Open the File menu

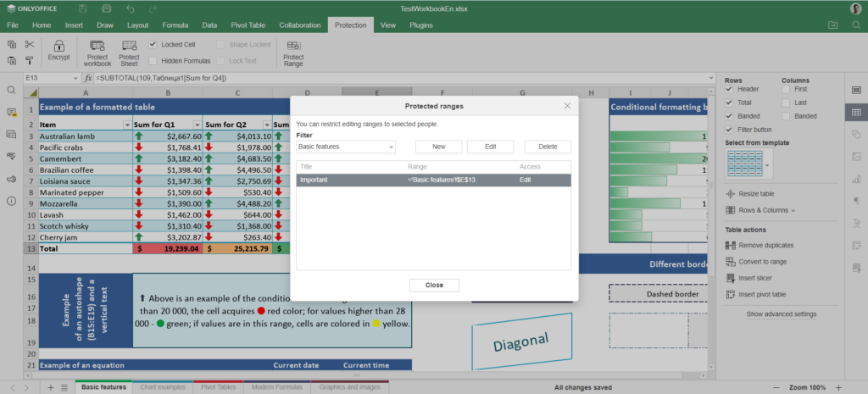click(12, 25)
